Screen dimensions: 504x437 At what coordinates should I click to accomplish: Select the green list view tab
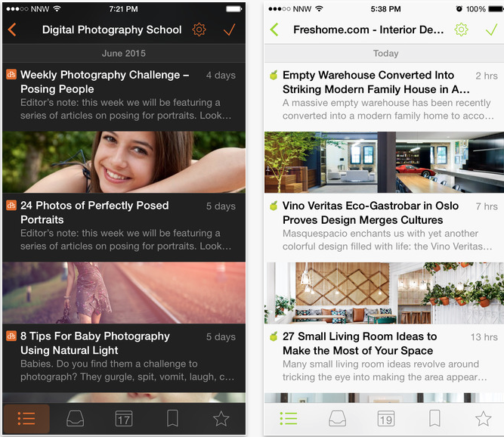pyautogui.click(x=289, y=419)
